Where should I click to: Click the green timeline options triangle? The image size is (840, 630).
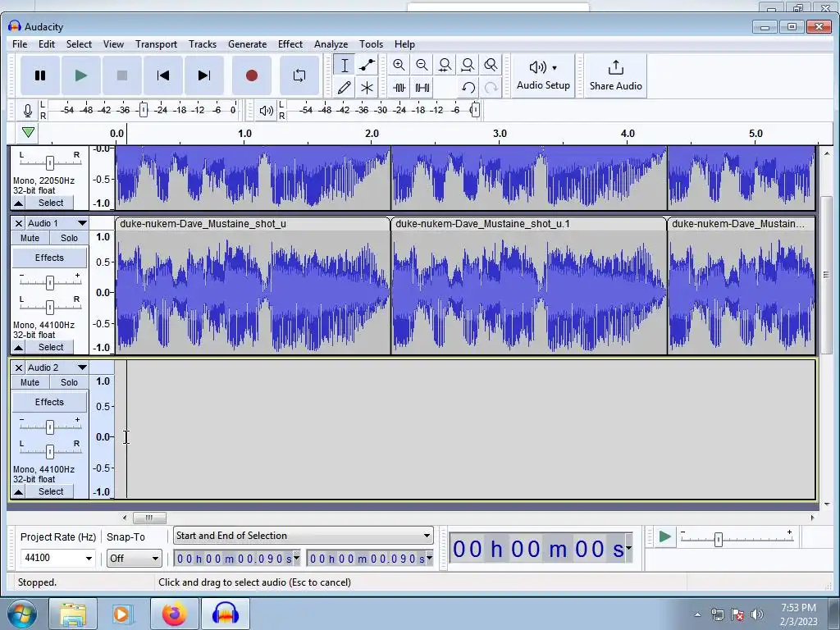click(29, 132)
